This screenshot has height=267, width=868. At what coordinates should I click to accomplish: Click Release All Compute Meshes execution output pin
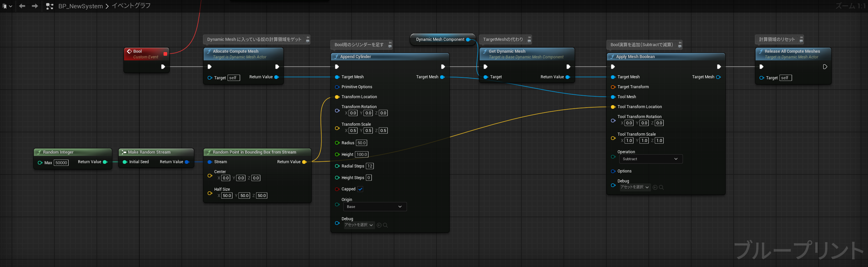click(825, 67)
